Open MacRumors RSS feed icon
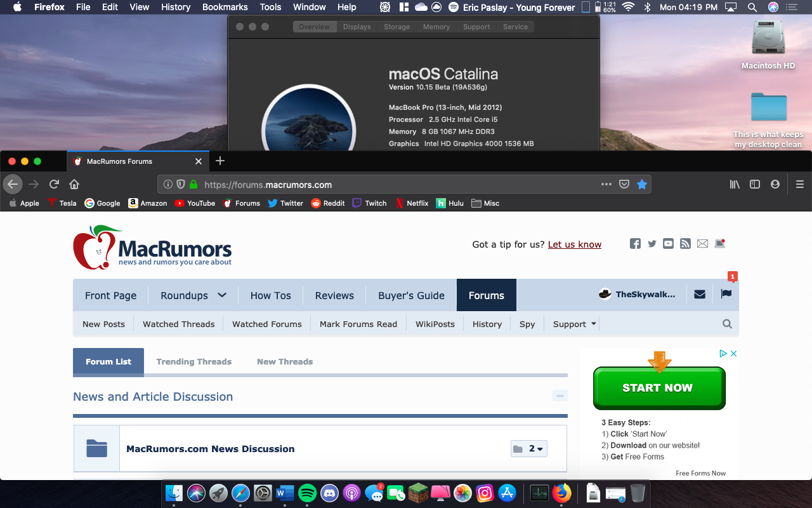 pyautogui.click(x=685, y=244)
